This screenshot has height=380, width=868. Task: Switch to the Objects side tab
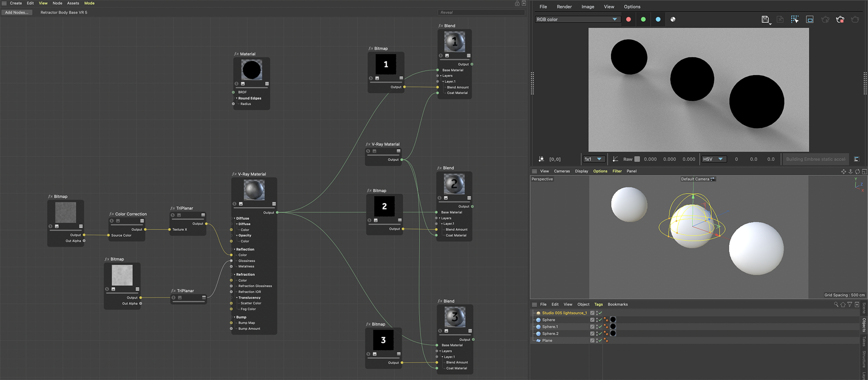[x=864, y=325]
